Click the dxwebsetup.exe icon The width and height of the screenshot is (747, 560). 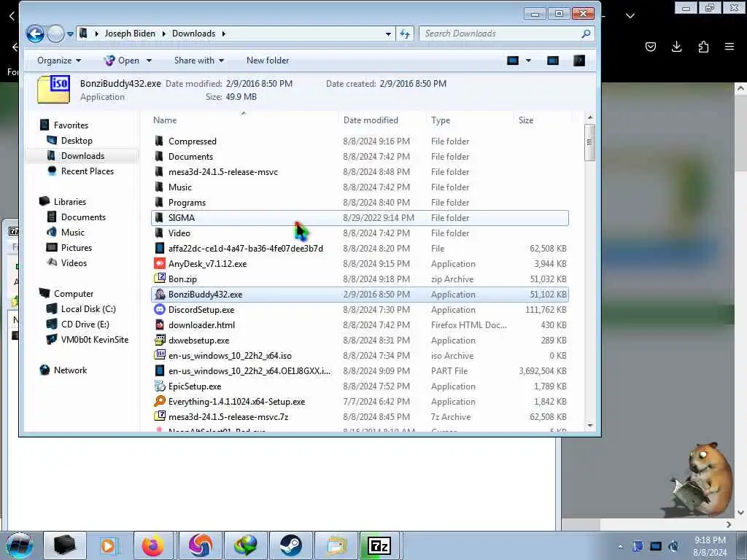click(160, 340)
